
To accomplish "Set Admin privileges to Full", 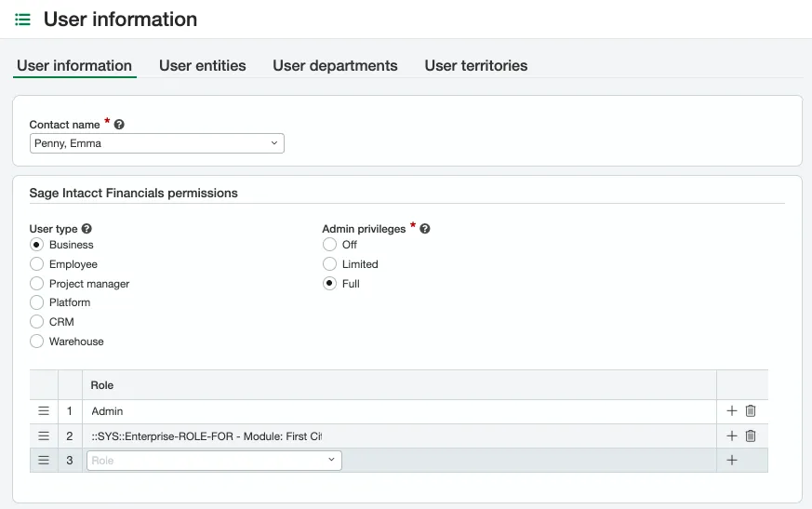I will click(329, 284).
